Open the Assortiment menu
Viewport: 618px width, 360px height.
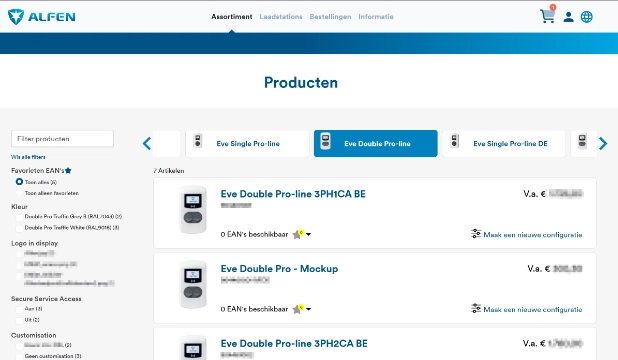point(232,17)
